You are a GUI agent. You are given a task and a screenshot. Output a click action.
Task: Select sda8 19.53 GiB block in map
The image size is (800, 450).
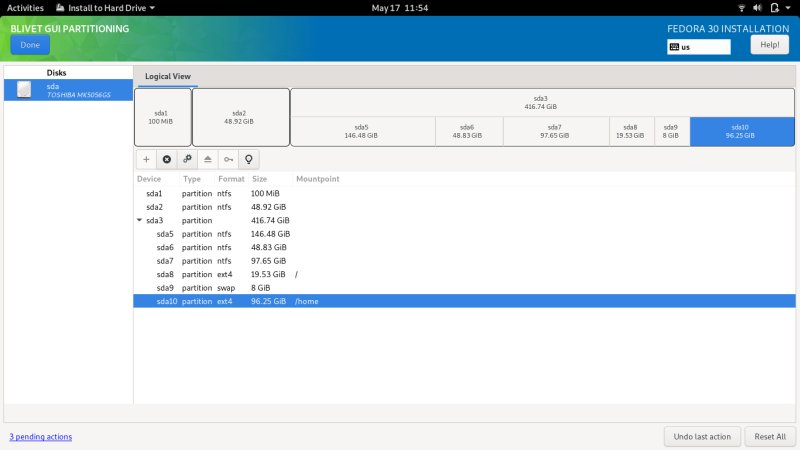632,132
